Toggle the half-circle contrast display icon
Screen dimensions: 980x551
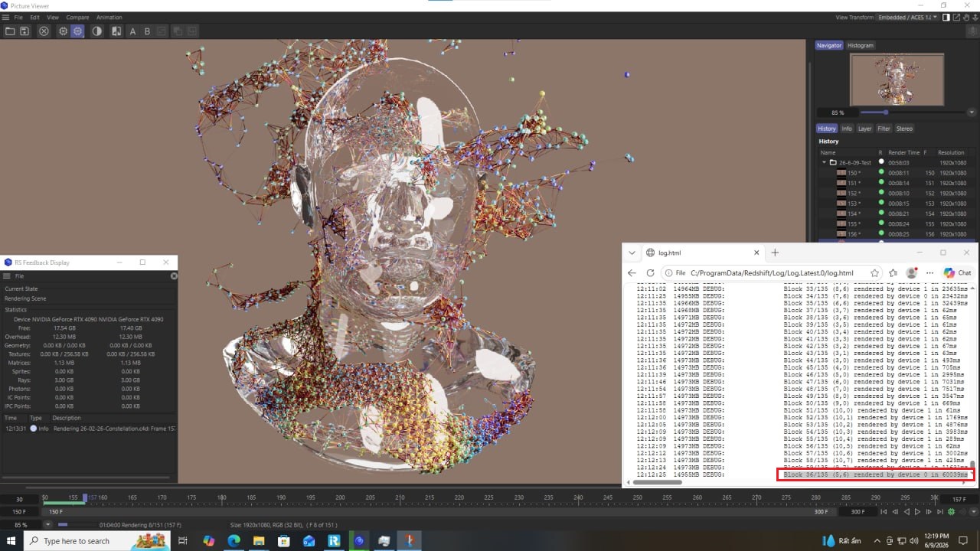(x=97, y=31)
